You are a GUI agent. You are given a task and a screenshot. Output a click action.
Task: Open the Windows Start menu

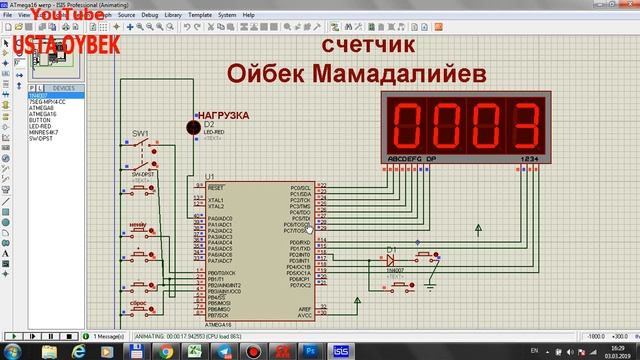point(12,351)
